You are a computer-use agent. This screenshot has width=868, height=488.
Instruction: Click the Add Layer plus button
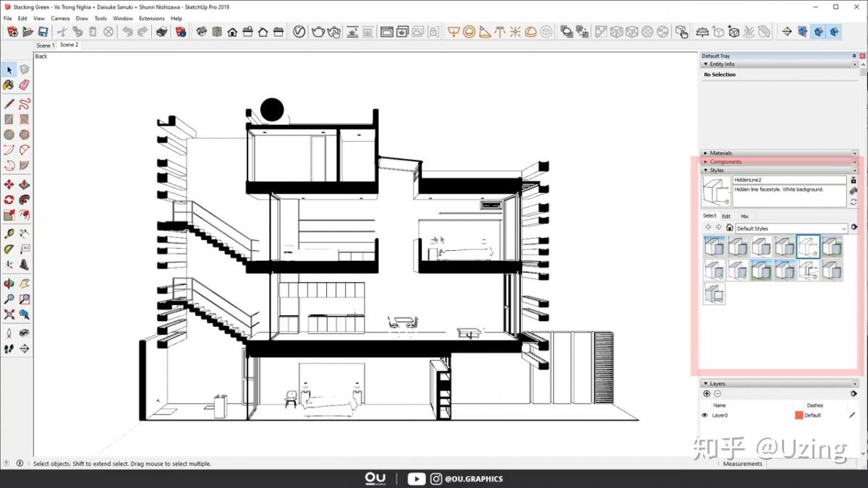coord(707,394)
